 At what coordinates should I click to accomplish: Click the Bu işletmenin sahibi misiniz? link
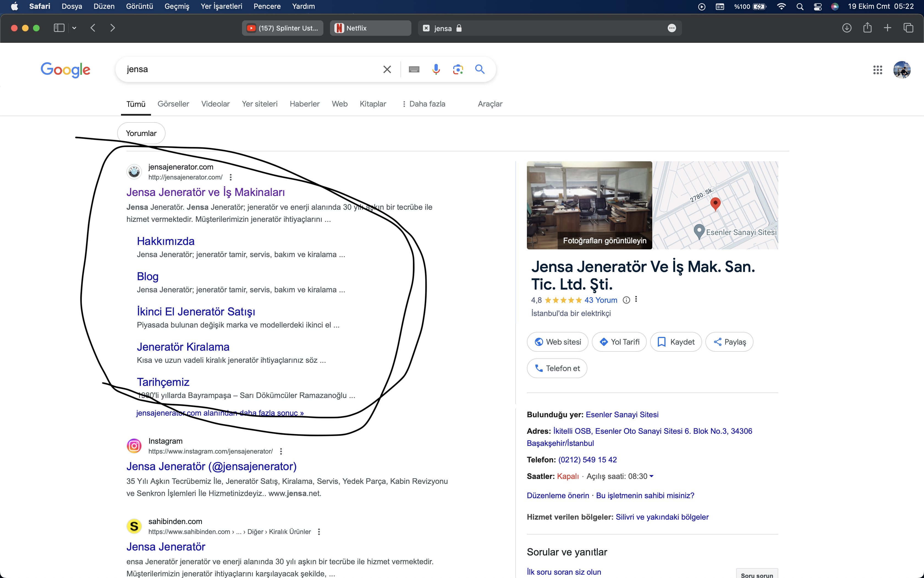pyautogui.click(x=645, y=496)
